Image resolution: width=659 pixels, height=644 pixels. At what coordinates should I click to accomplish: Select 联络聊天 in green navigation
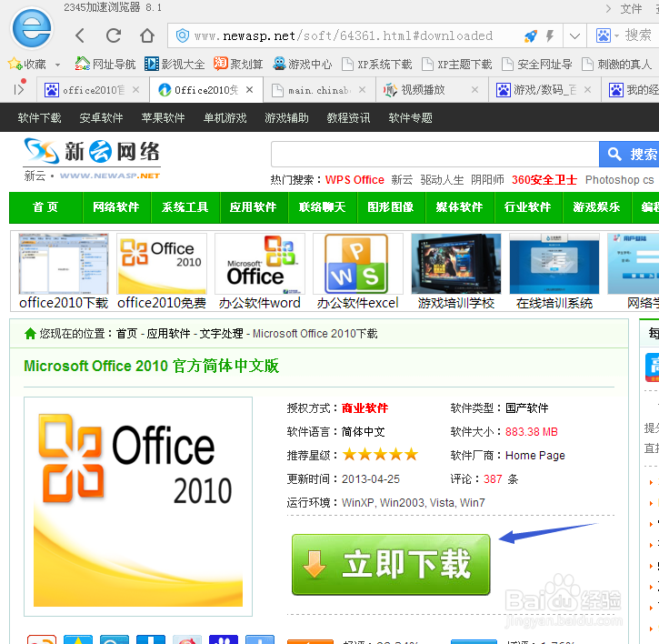(x=322, y=207)
